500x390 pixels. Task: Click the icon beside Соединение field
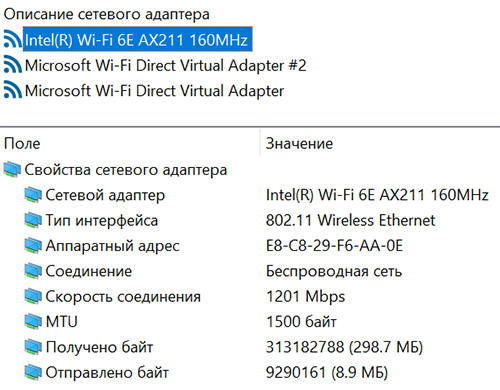tap(33, 271)
